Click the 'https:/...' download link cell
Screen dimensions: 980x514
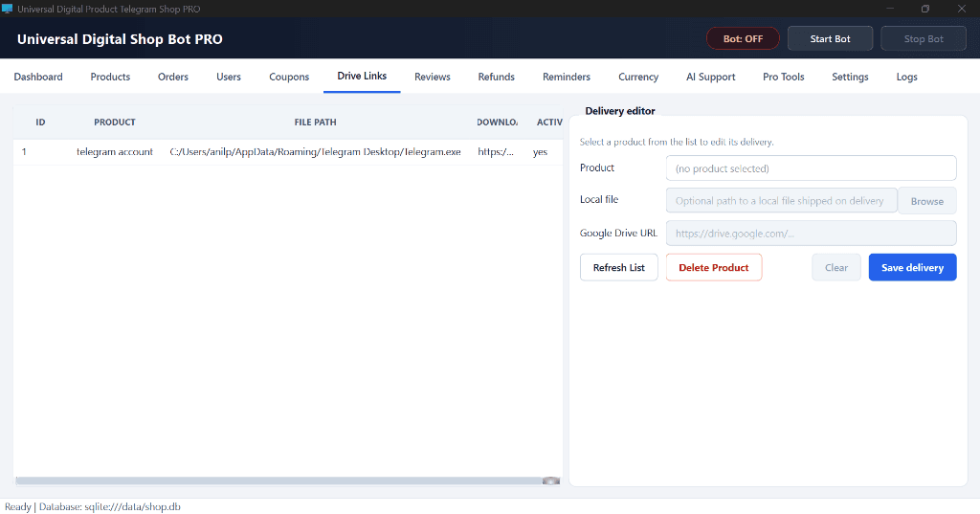(x=496, y=152)
